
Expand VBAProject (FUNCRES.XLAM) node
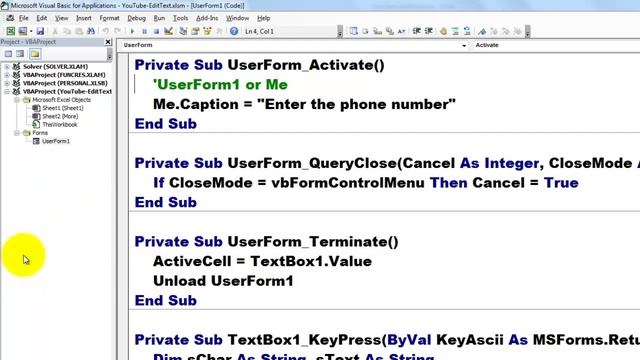(7, 75)
